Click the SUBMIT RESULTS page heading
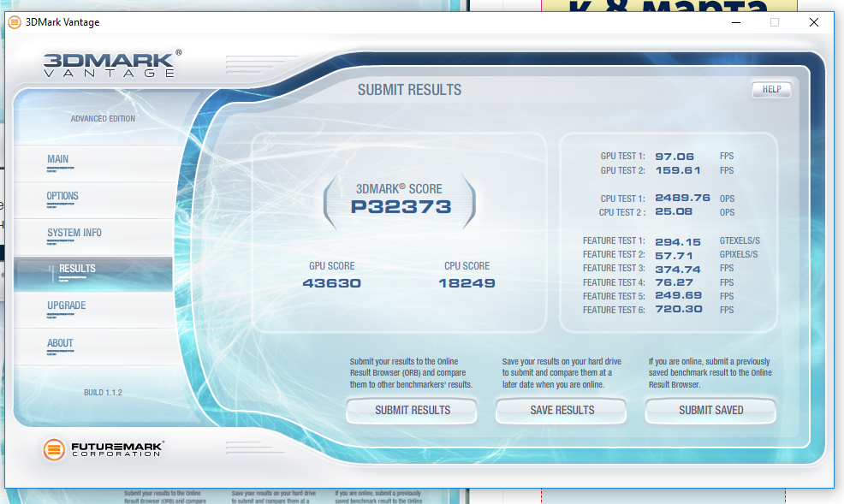 [410, 90]
